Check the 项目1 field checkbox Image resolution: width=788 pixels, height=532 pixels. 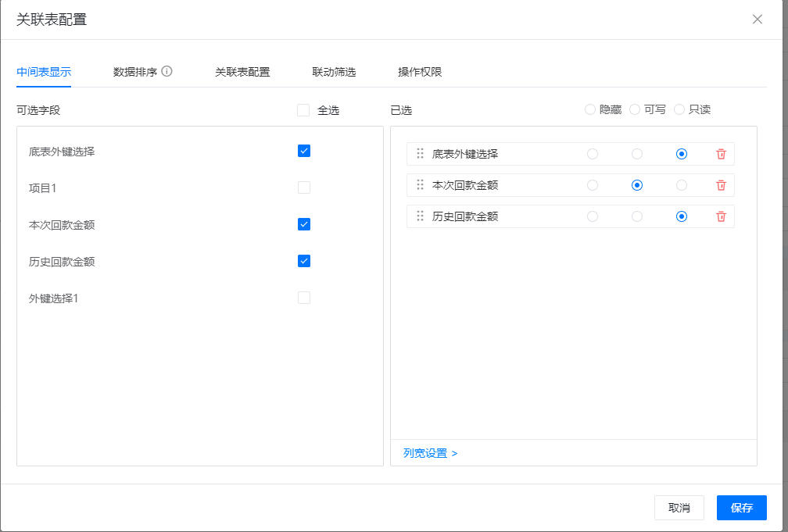click(x=304, y=187)
